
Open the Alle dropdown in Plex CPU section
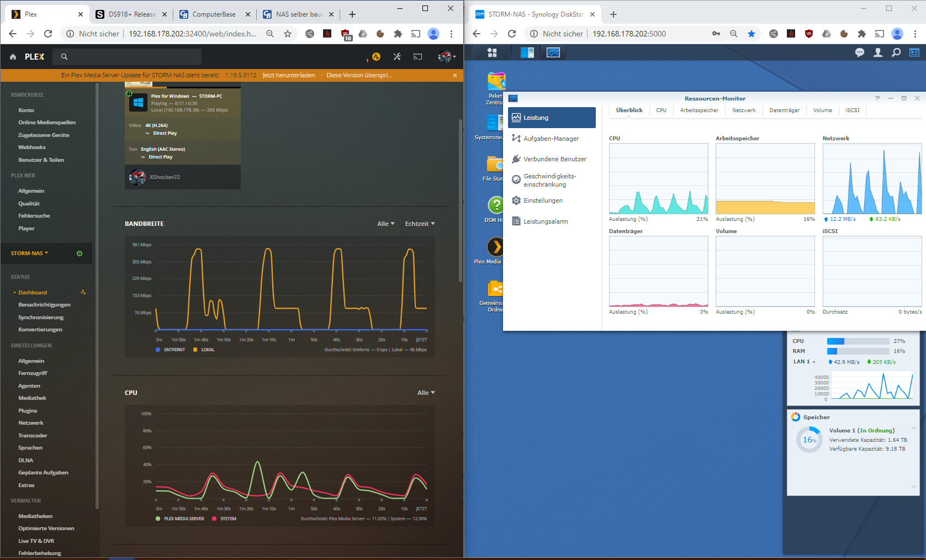[426, 393]
